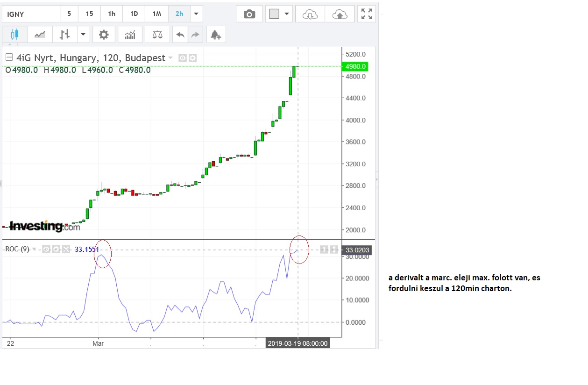This screenshot has width=588, height=385.
Task: Move ROC pane down arrow icon
Action: point(334,250)
